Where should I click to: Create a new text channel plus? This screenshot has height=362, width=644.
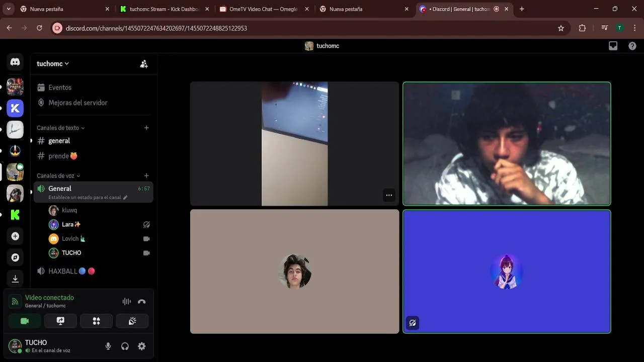click(x=146, y=128)
